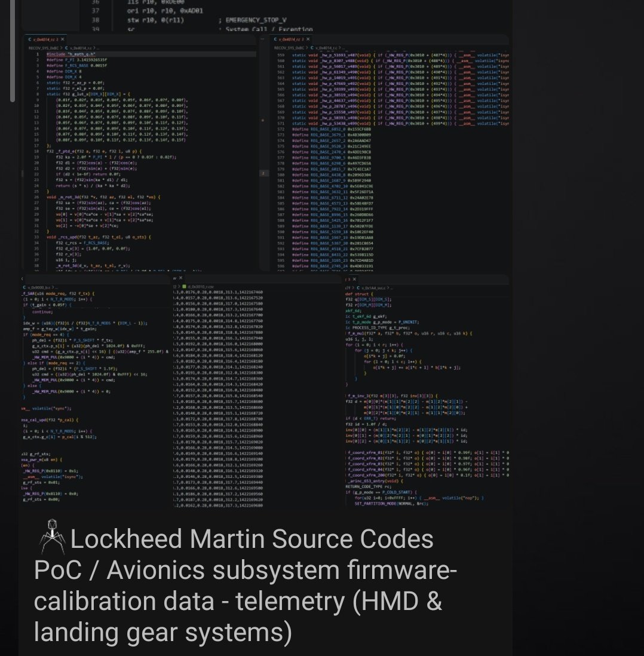Click the right v_0x4014_r.c tab's C icon
The image size is (644, 656).
275,39
